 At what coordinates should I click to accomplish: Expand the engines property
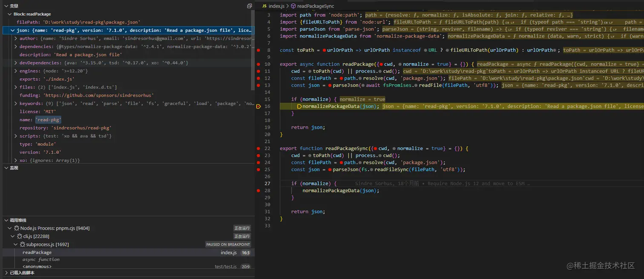point(16,71)
